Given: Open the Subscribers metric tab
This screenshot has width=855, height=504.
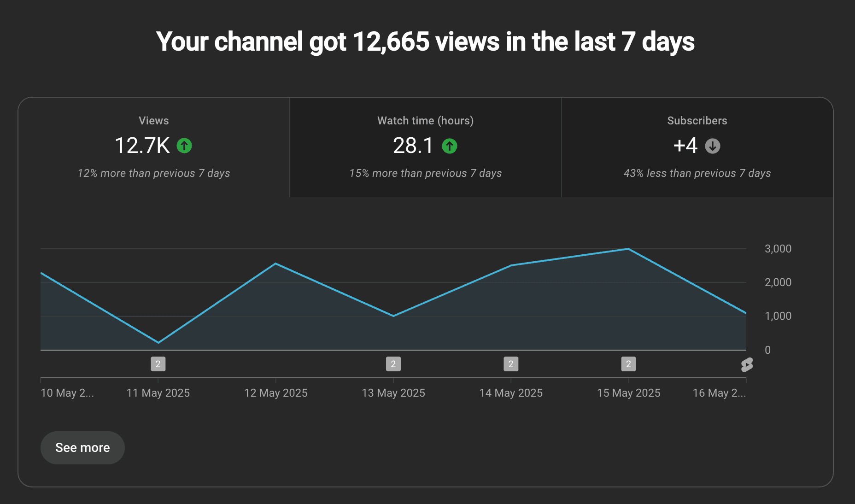Looking at the screenshot, I should [x=697, y=147].
